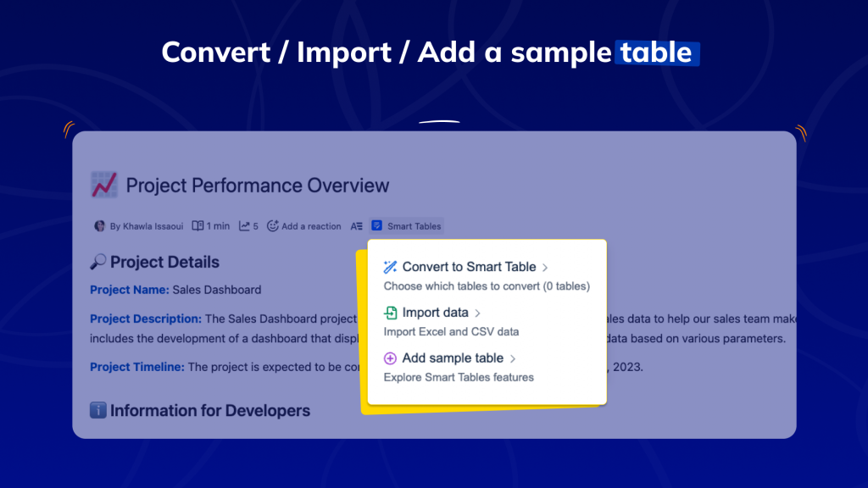
Task: Click the green Import data file icon
Action: coord(390,313)
